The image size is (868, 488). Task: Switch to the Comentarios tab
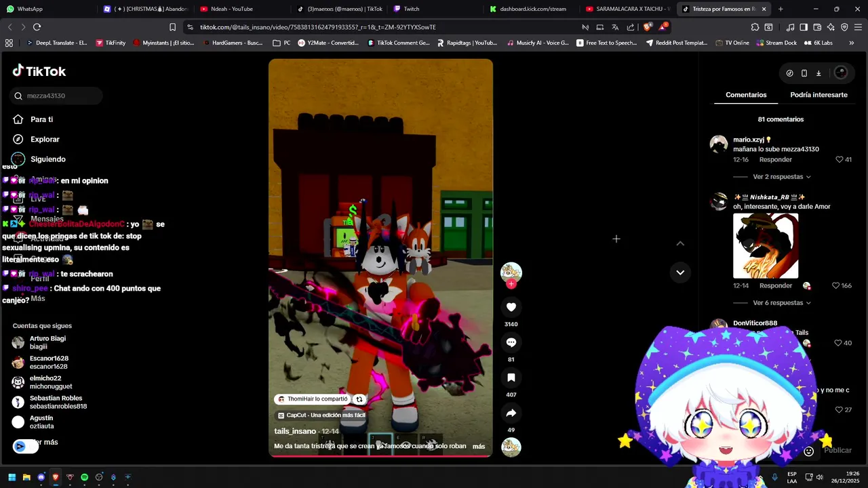(746, 95)
